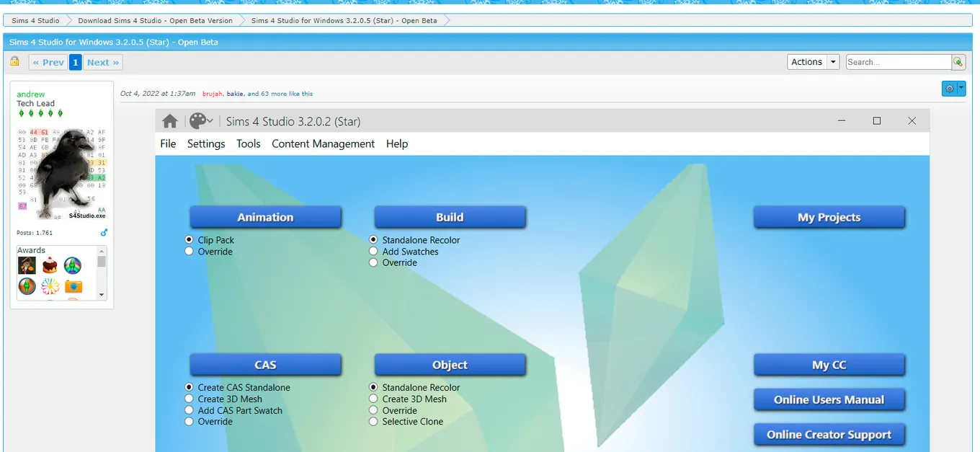Expand the palette chevron dropdown
Screen dimensions: 980x452
211,122
